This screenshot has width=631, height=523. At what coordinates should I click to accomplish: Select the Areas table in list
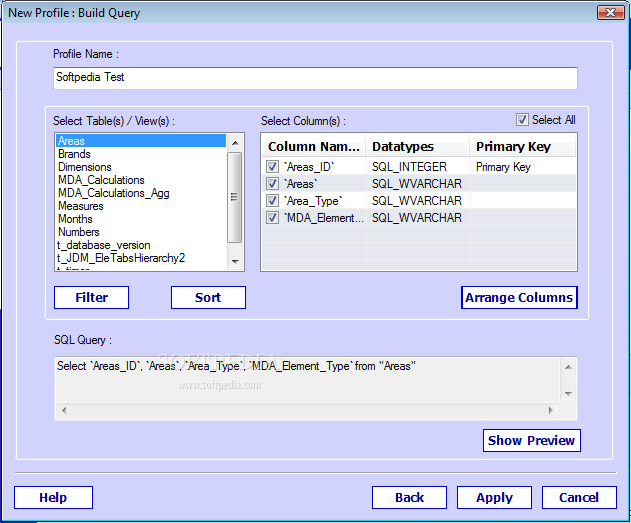pyautogui.click(x=141, y=141)
